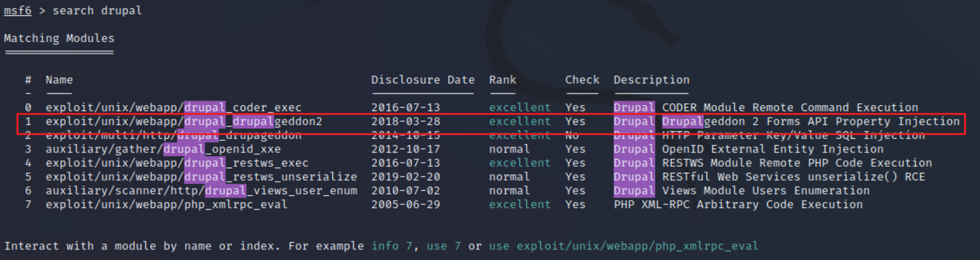Click 'Views Module Users Enumeration' description
The width and height of the screenshot is (980, 260).
click(766, 191)
